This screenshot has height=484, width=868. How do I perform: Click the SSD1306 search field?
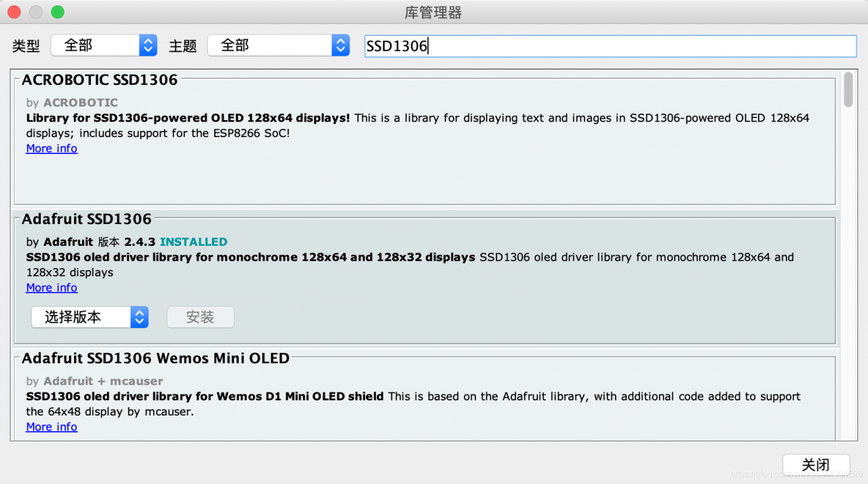[x=610, y=46]
